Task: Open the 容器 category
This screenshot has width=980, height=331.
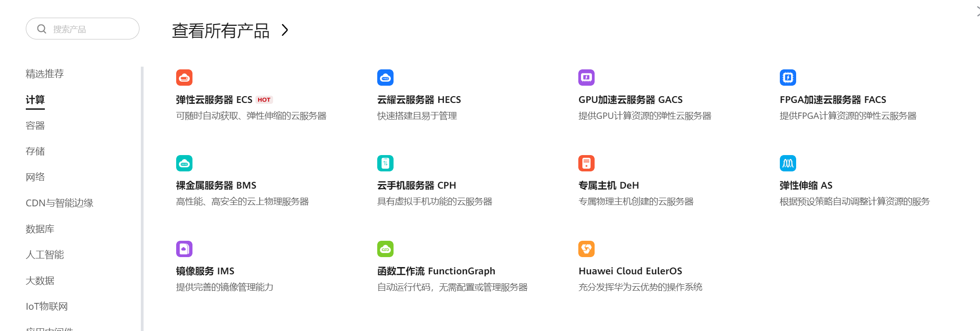Action: [35, 126]
